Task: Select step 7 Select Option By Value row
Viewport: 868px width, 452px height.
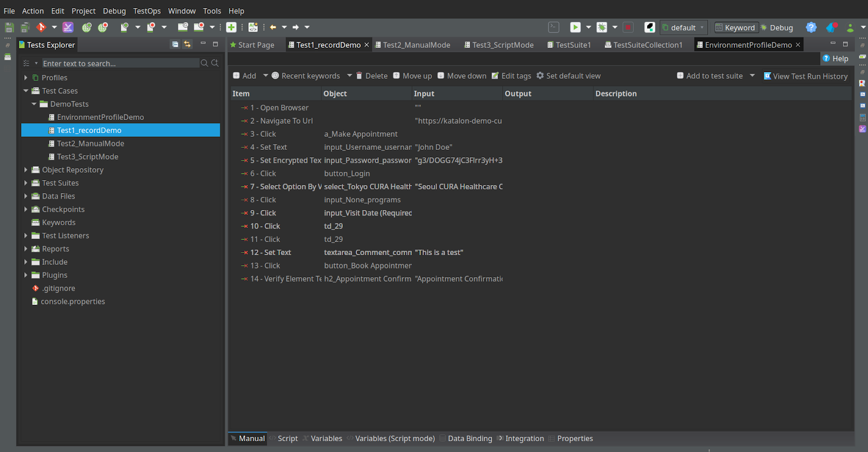Action: 285,187
